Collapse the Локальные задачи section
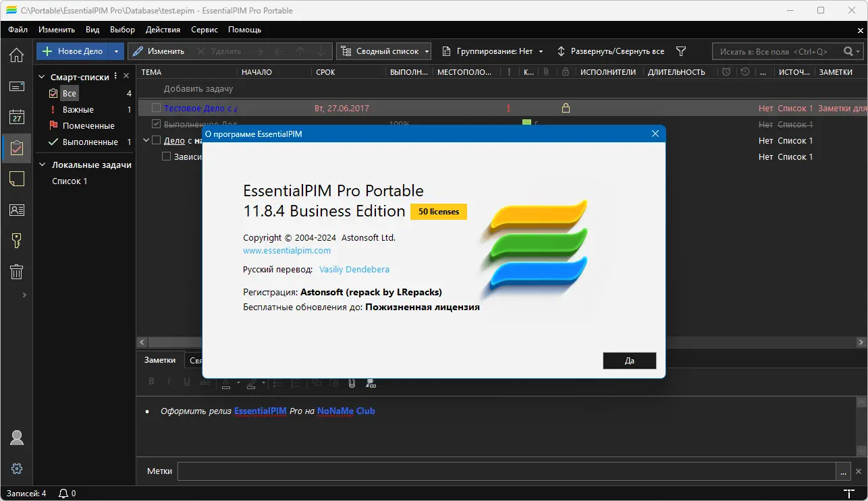This screenshot has width=868, height=501. pos(41,165)
